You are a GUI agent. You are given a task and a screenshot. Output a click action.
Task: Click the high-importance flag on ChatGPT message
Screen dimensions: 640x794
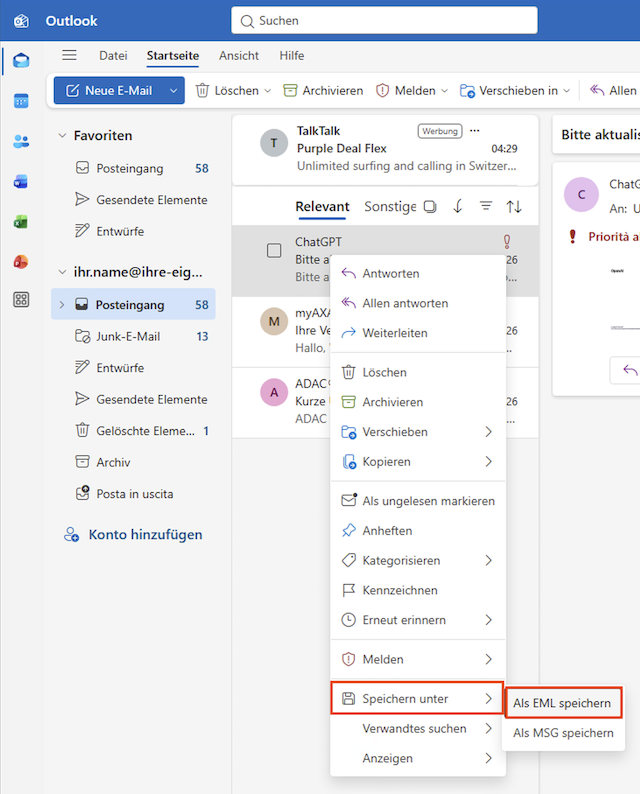(x=507, y=242)
